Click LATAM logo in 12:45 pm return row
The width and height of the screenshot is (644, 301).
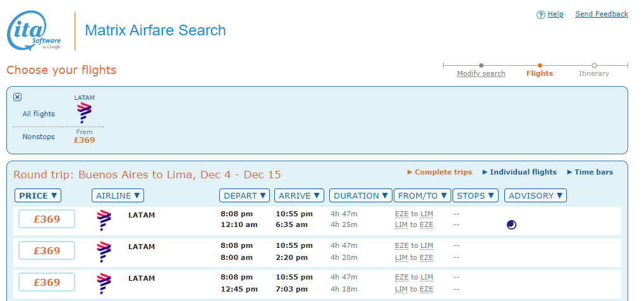click(104, 284)
